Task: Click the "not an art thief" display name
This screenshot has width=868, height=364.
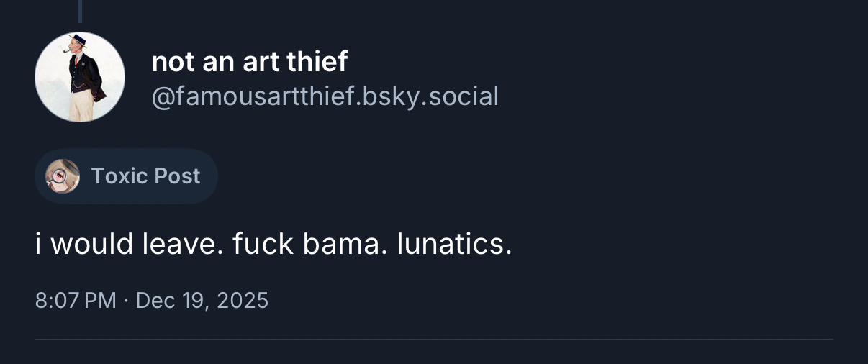Action: [x=249, y=62]
